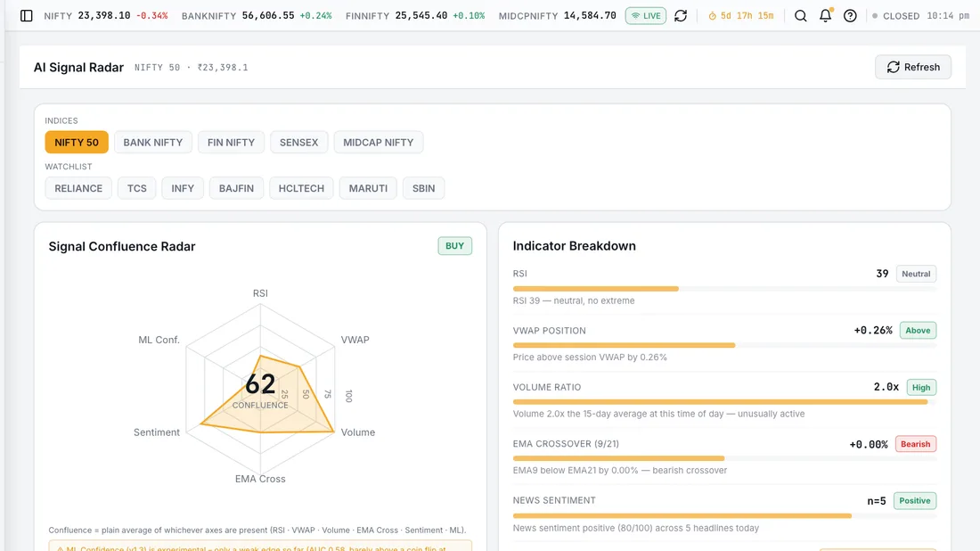Choose INFY from the watchlist
This screenshot has height=551, width=980.
tap(183, 188)
